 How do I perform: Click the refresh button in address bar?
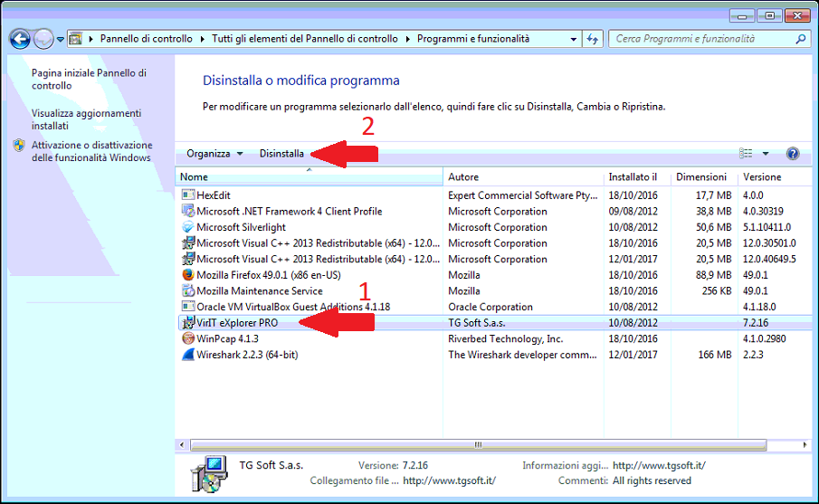593,39
